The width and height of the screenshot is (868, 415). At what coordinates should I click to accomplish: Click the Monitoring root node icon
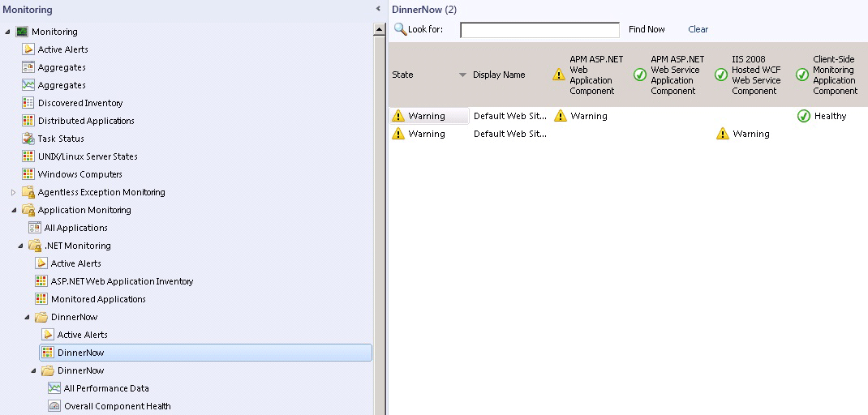[22, 32]
